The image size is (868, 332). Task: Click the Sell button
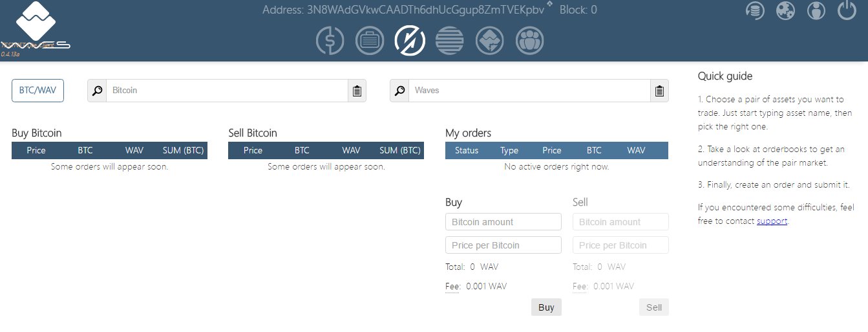click(654, 307)
